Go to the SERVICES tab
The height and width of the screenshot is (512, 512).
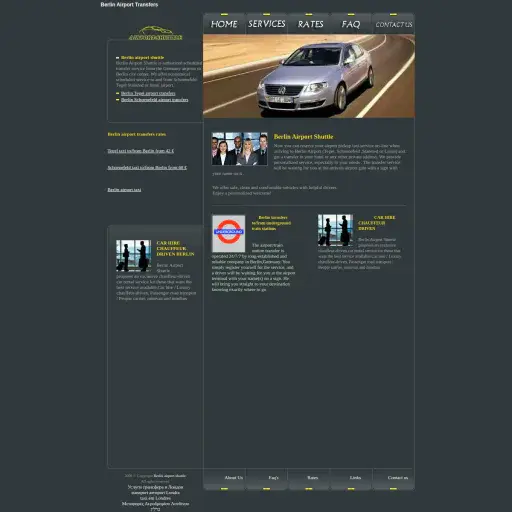(266, 24)
